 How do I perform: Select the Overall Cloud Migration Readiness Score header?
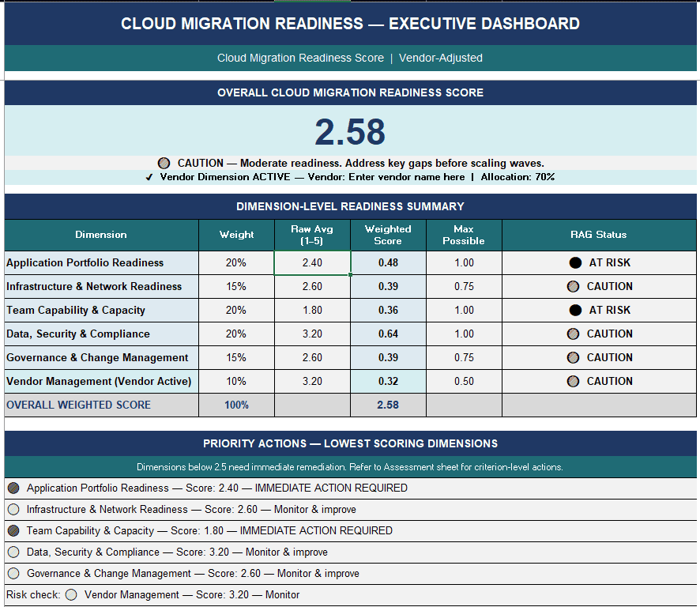(351, 93)
